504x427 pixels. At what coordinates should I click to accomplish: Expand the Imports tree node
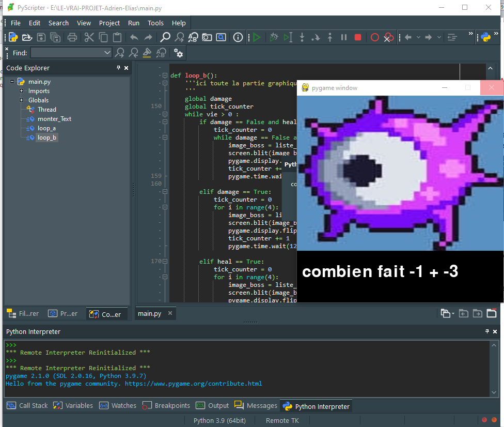[22, 91]
